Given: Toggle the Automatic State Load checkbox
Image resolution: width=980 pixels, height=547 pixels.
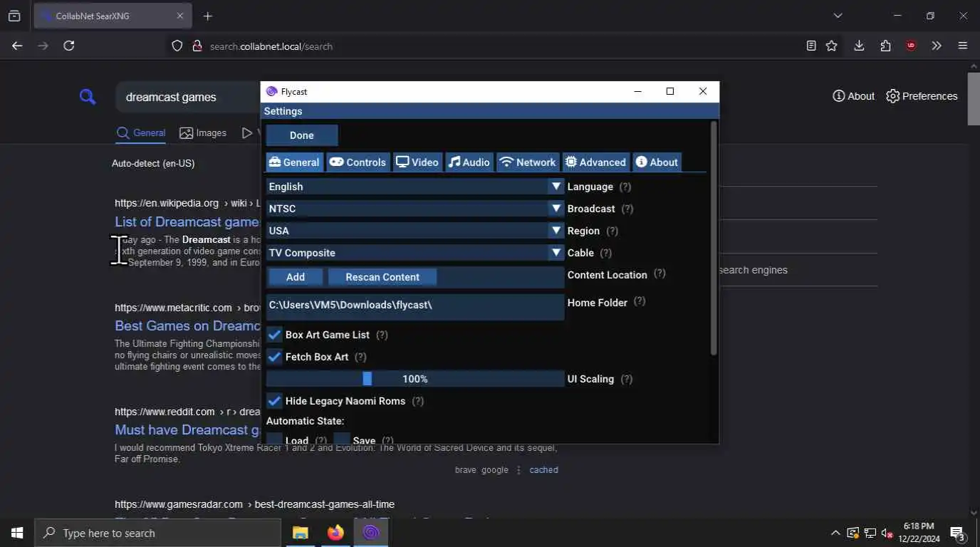Looking at the screenshot, I should pos(274,439).
